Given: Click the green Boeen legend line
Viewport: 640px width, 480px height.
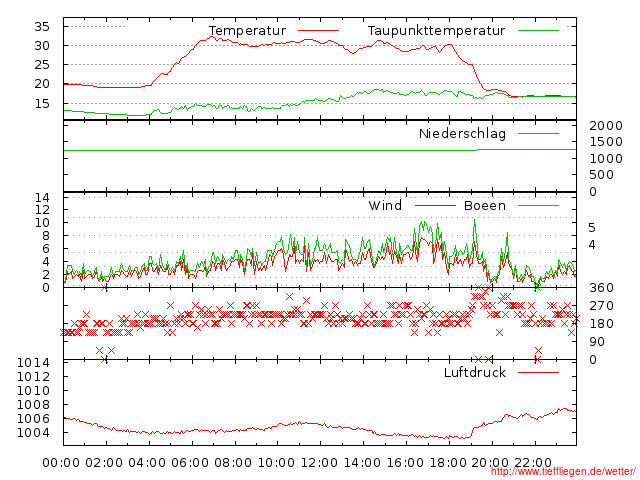Looking at the screenshot, I should tap(538, 206).
